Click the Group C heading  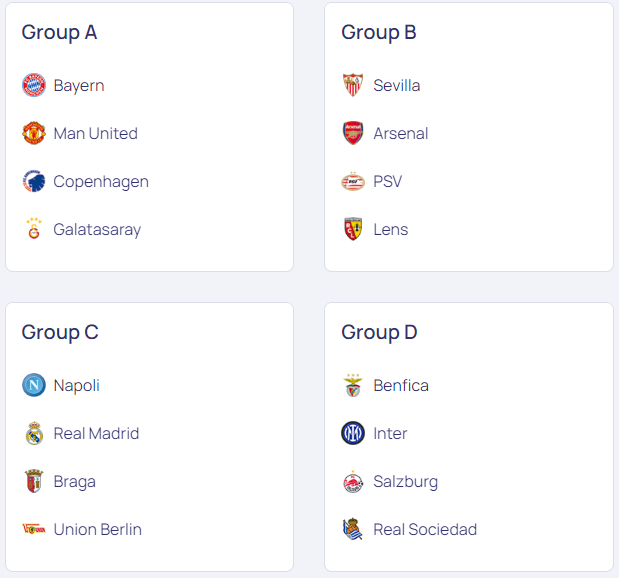pyautogui.click(x=60, y=333)
